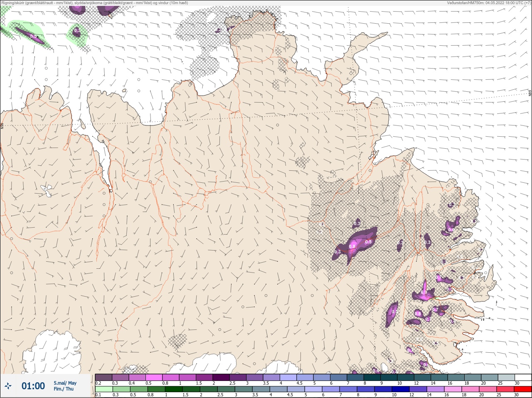Screen dimensions: 532x398
Task: Select the dark green 1 swatch in the lower legend
Action: (174, 389)
